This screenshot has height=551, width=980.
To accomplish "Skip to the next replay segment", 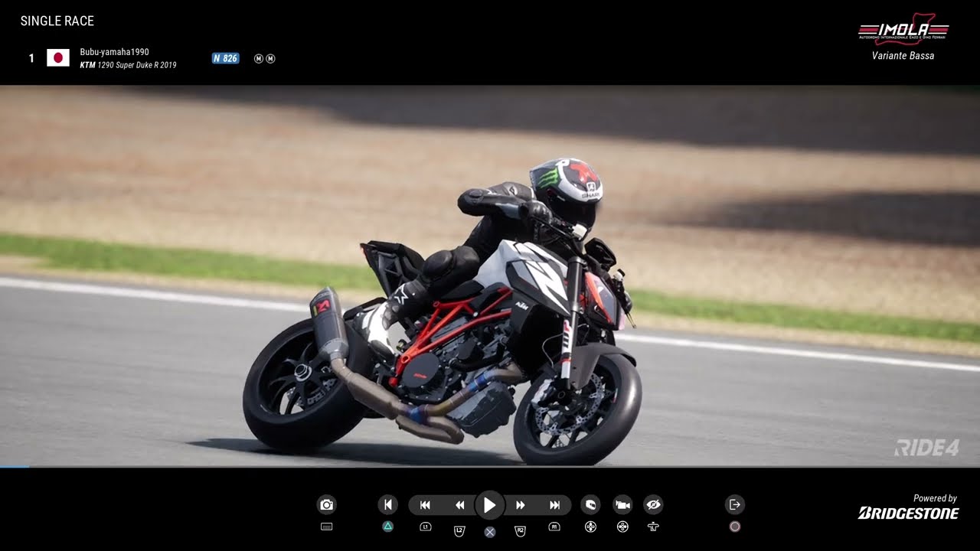I will point(555,505).
